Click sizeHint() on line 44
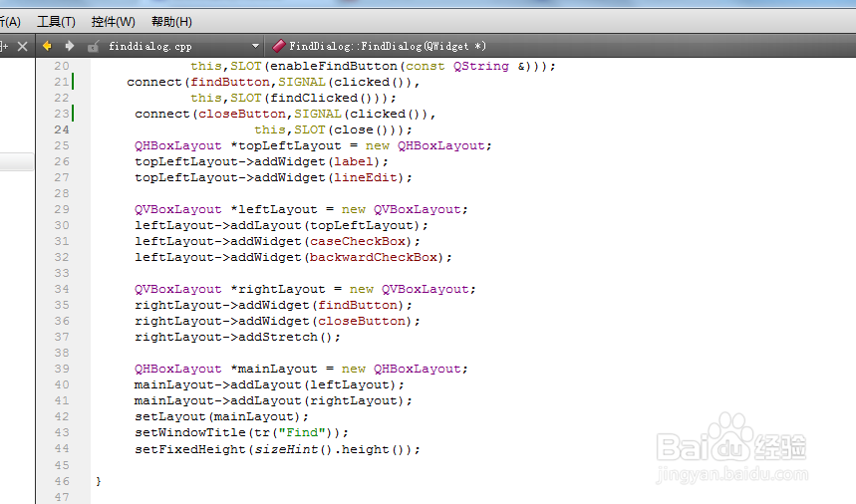 tap(293, 449)
